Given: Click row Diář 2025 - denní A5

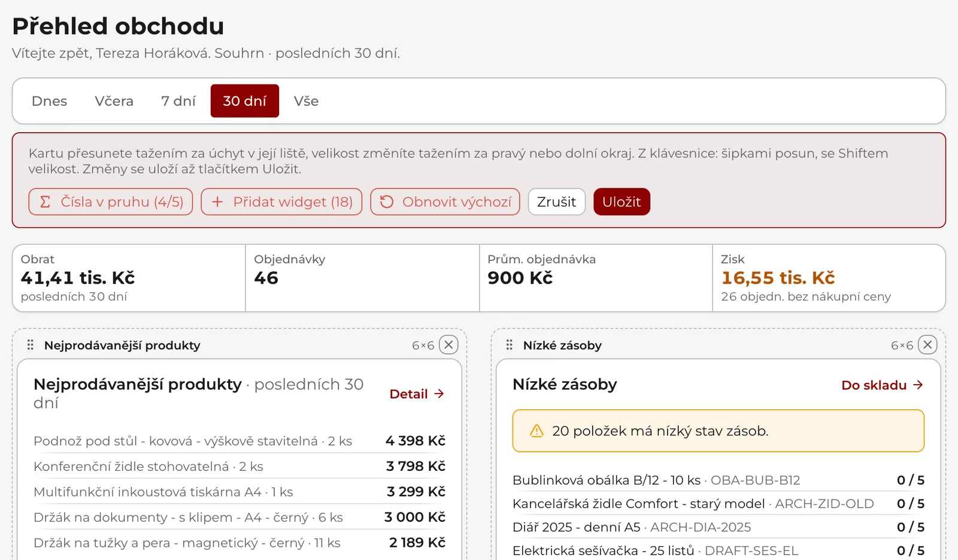Looking at the screenshot, I should pos(718,527).
